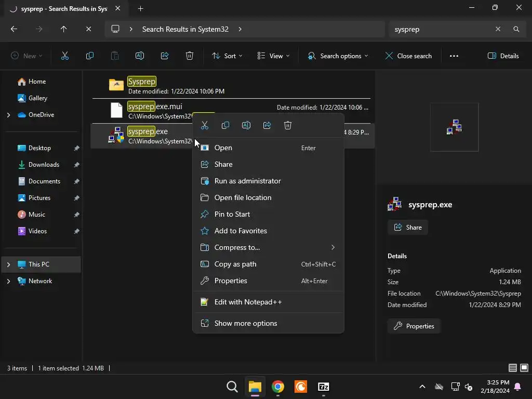
Task: Choose Edit with Notepad++
Action: (x=268, y=302)
